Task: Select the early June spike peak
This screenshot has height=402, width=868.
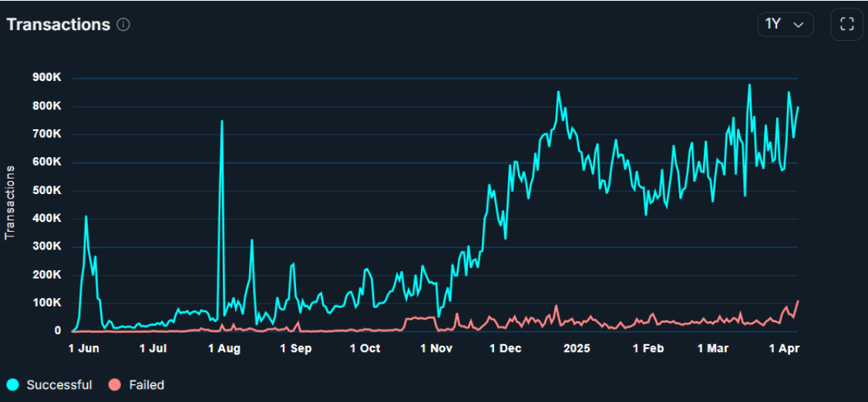Action: click(86, 216)
